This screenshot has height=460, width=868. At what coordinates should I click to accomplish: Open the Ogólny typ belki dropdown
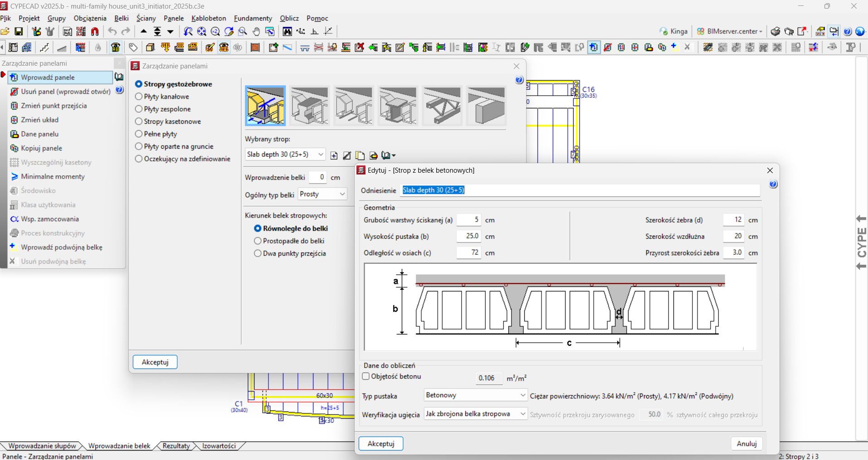(x=322, y=194)
